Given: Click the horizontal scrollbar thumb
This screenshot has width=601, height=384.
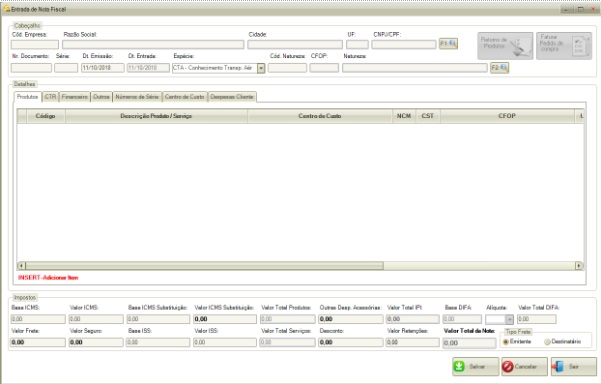Looking at the screenshot, I should tap(204, 266).
